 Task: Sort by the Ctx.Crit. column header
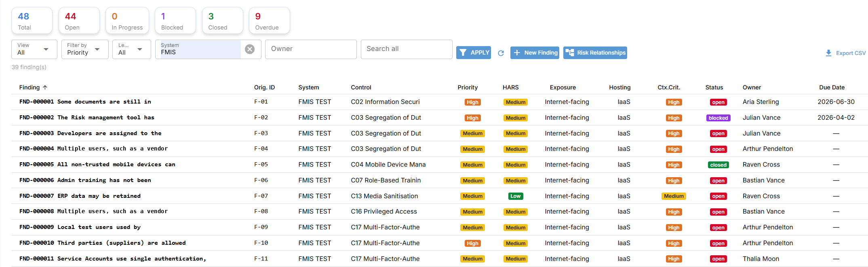point(669,87)
